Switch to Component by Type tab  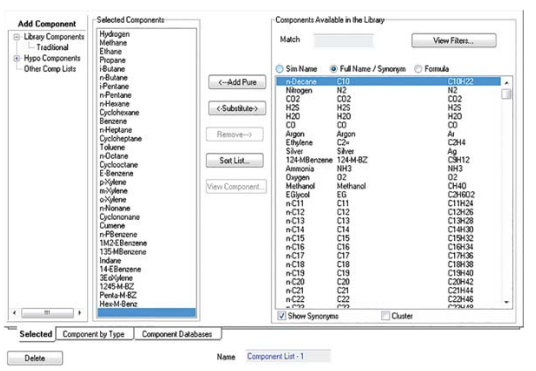[x=94, y=334]
